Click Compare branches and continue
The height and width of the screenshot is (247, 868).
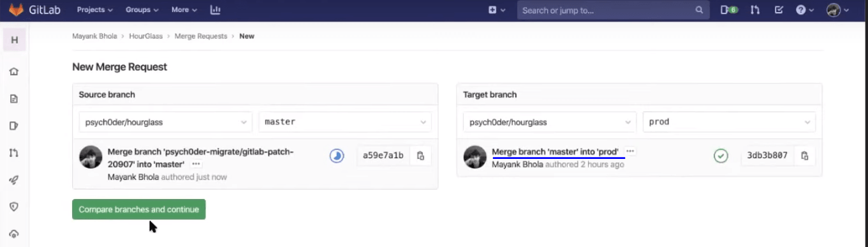pyautogui.click(x=139, y=209)
